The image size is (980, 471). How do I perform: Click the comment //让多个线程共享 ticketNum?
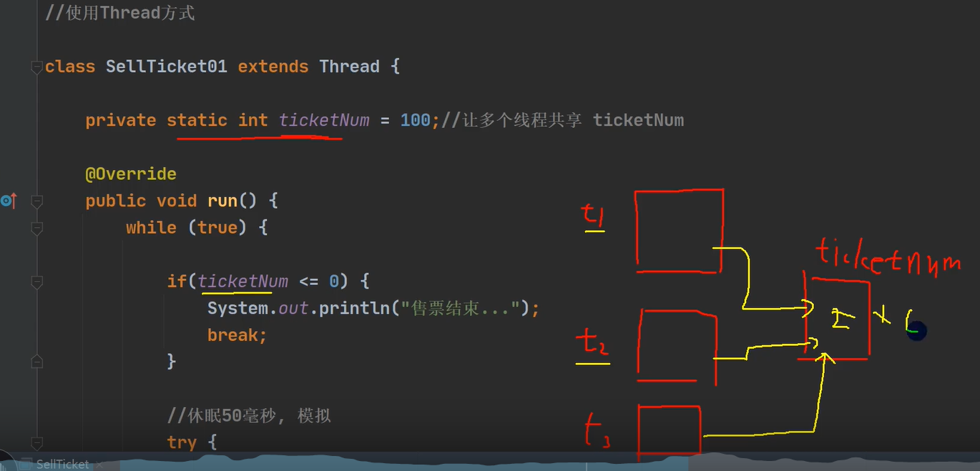tap(562, 120)
